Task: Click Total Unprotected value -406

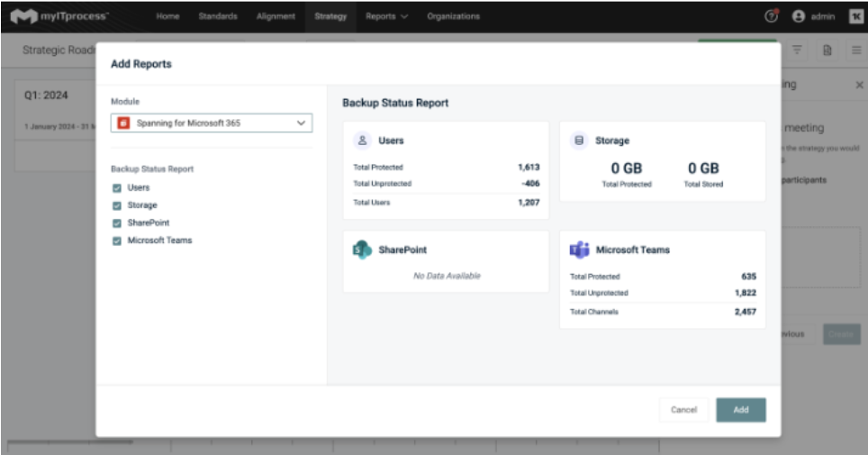Action: (530, 184)
